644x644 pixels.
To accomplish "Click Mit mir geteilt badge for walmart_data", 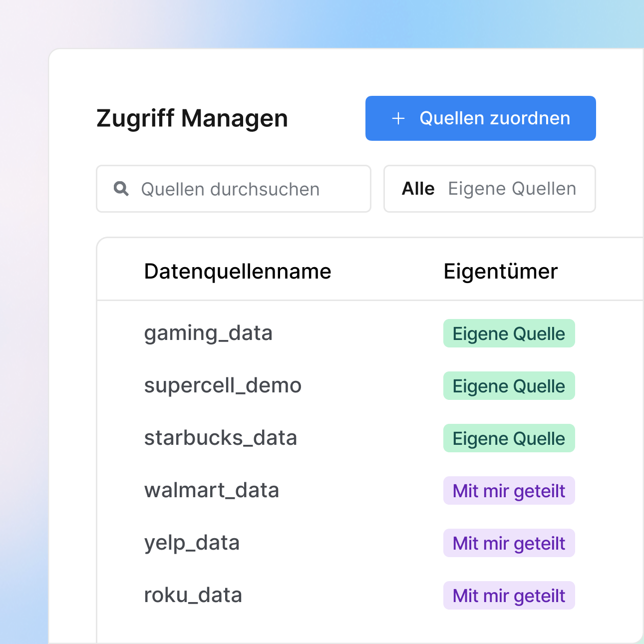I will [x=509, y=491].
